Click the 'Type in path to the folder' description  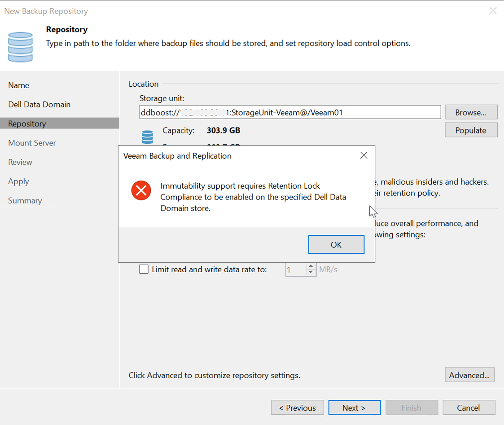click(x=228, y=44)
